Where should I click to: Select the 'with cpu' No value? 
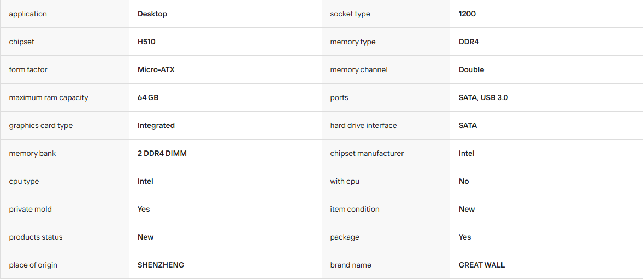(x=464, y=181)
